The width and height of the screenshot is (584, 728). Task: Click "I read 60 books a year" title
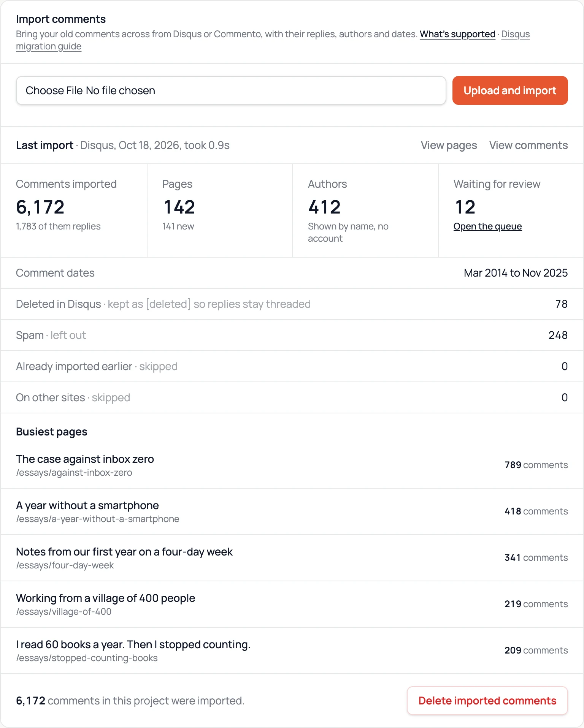click(x=133, y=644)
